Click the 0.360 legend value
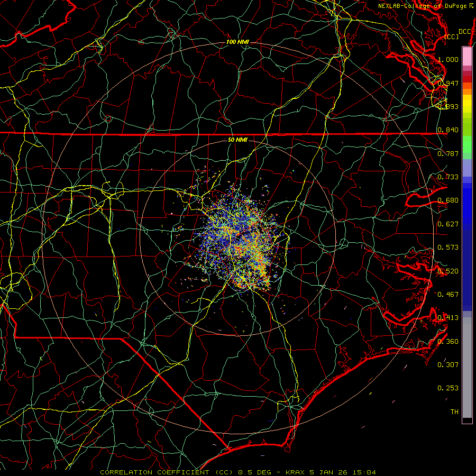This screenshot has width=476, height=476. point(448,342)
